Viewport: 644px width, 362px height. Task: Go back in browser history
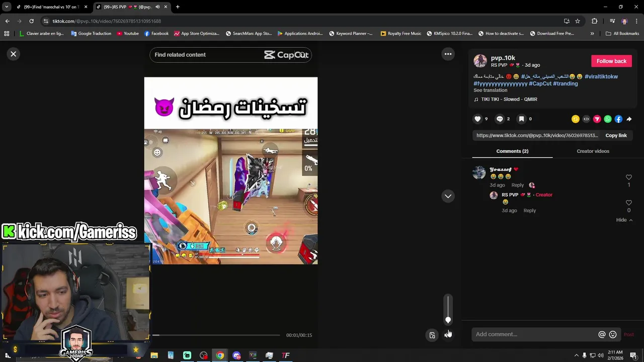tap(7, 21)
